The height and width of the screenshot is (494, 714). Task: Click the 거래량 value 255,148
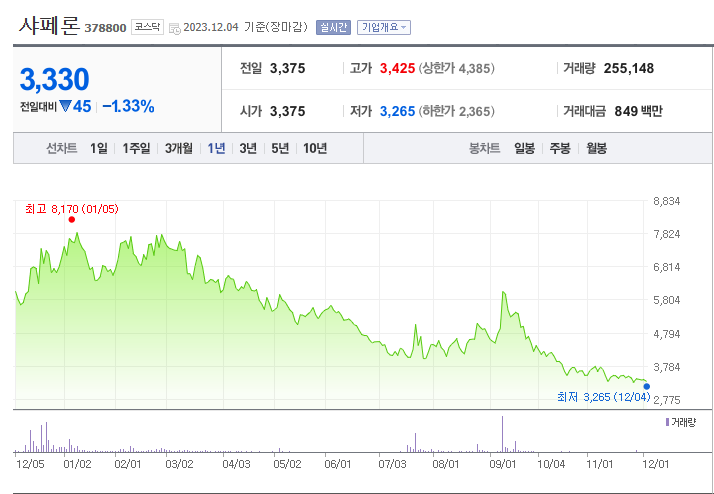click(x=629, y=69)
